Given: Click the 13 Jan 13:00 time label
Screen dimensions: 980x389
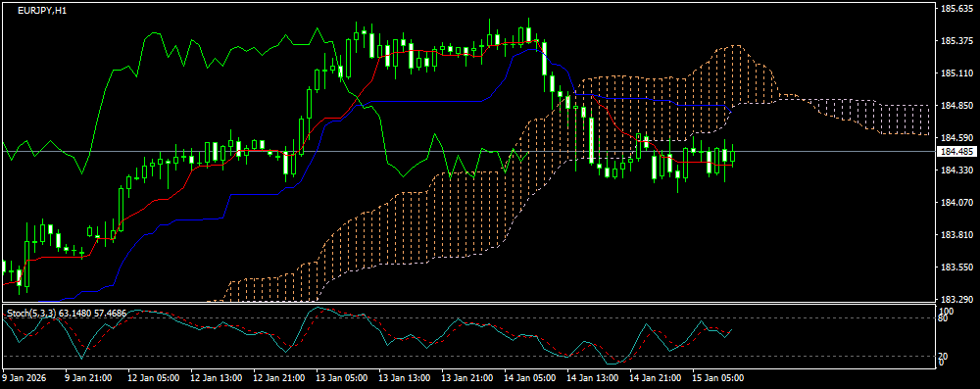Looking at the screenshot, I should tap(404, 378).
